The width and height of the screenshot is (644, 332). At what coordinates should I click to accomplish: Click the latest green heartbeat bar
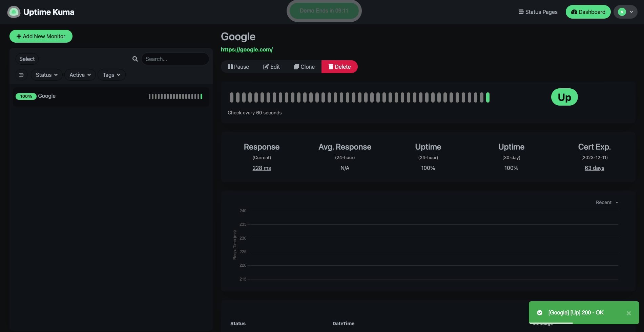[488, 97]
